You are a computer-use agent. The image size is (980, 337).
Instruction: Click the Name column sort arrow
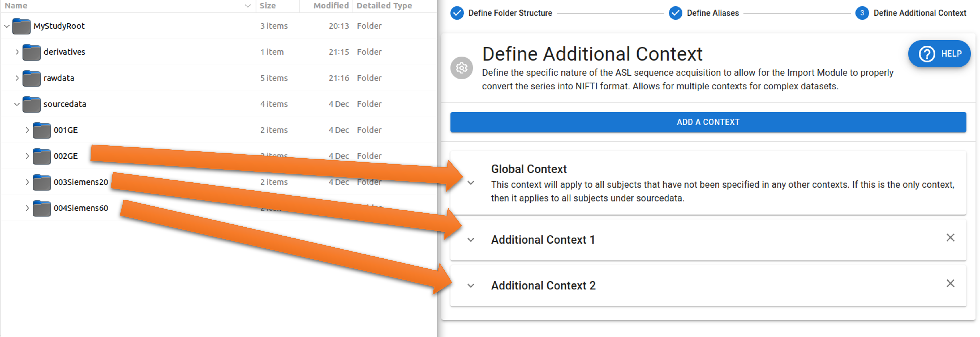248,6
